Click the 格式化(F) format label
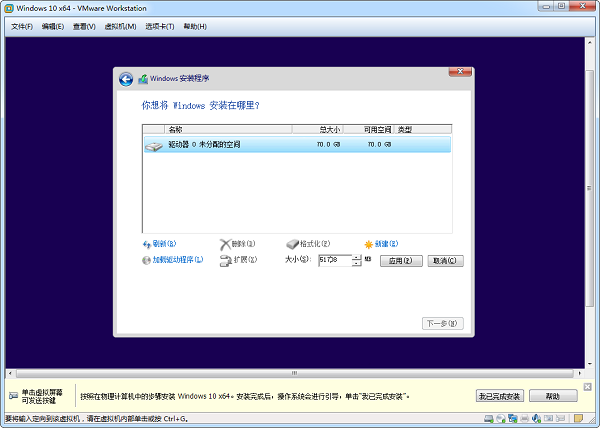This screenshot has width=600, height=428. point(315,244)
